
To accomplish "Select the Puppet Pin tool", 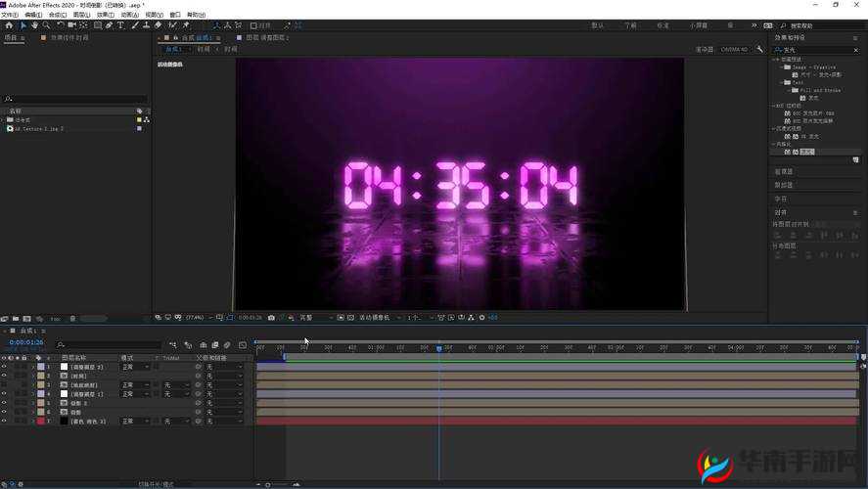I will point(185,25).
